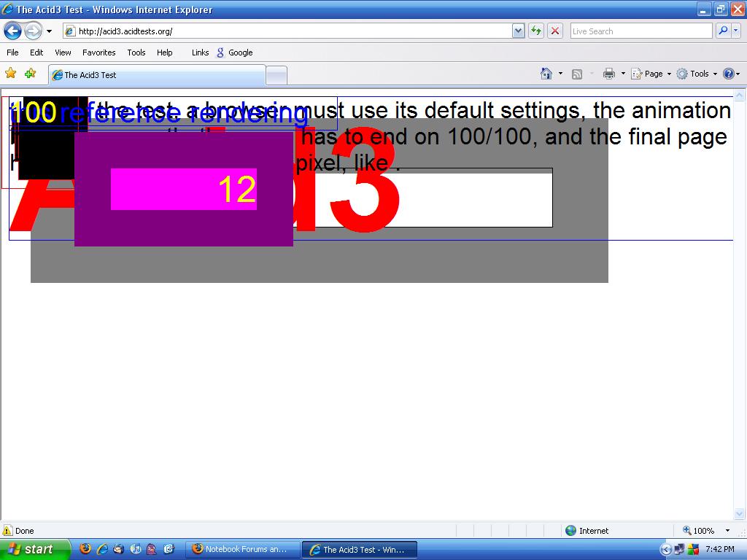
Task: Minimize the Internet Explorer window
Action: click(x=704, y=9)
